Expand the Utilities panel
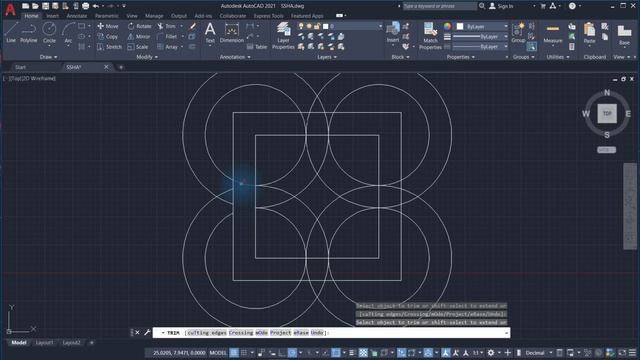The image size is (640, 360). (x=558, y=57)
